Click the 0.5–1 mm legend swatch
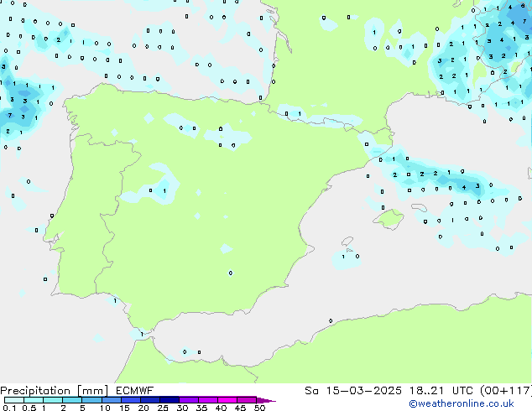 pos(34,400)
